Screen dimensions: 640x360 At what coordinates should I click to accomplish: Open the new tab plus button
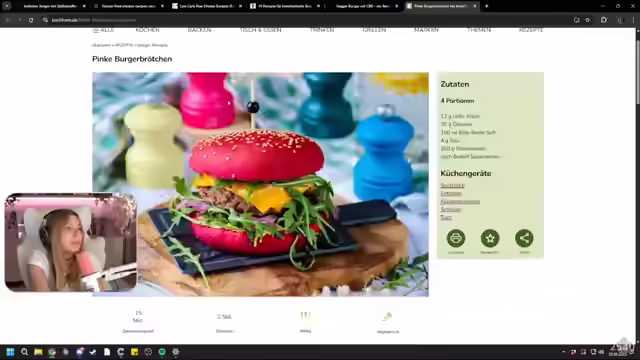(487, 6)
